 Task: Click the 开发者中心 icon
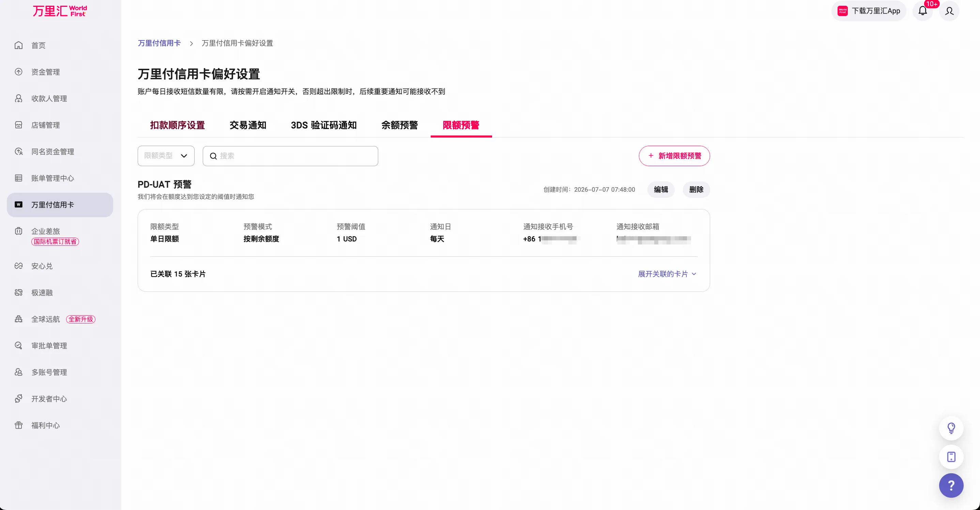[x=19, y=399]
